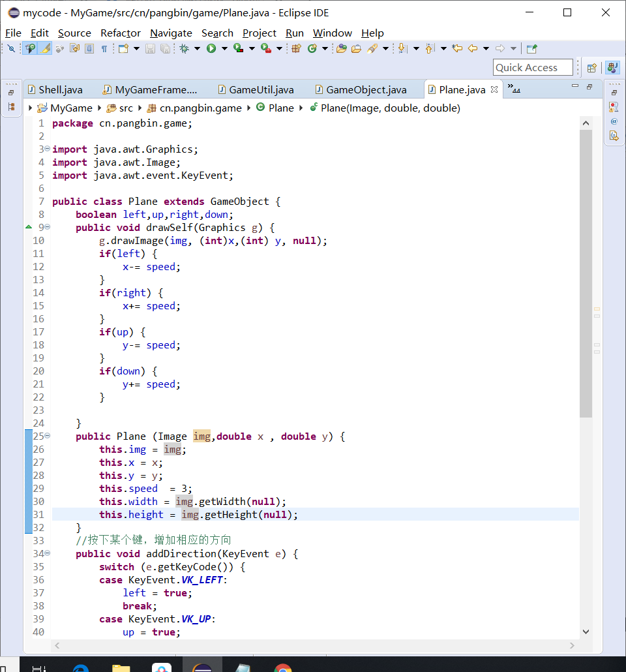Show hidden editor tabs list

[514, 89]
